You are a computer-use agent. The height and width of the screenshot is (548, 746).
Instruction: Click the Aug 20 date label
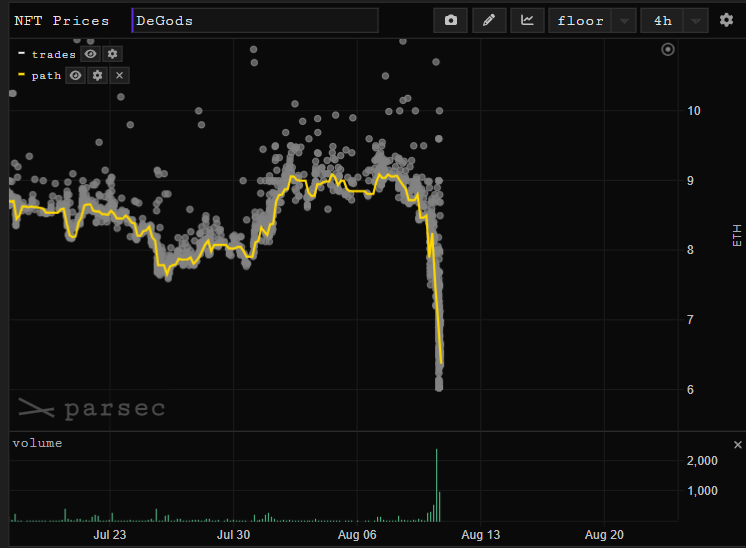click(604, 535)
